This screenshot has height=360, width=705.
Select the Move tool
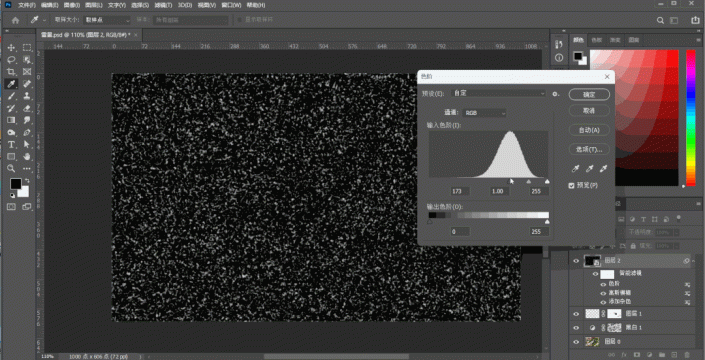point(12,48)
